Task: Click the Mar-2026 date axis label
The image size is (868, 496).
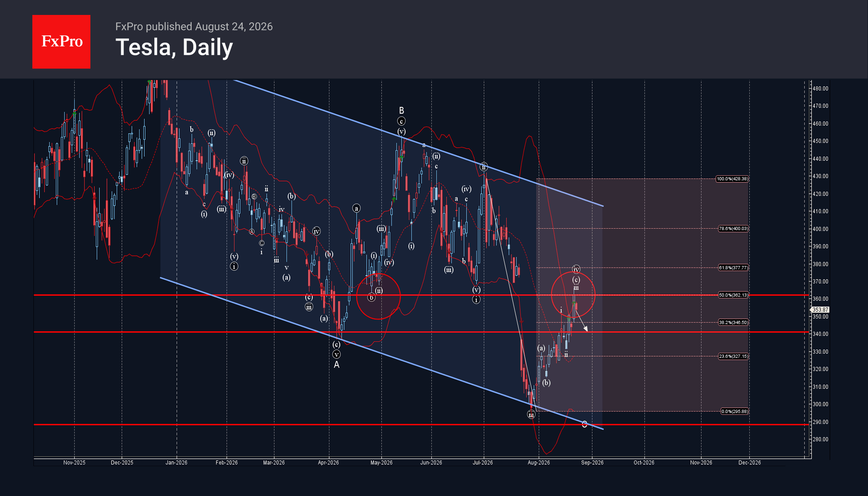Action: (274, 463)
